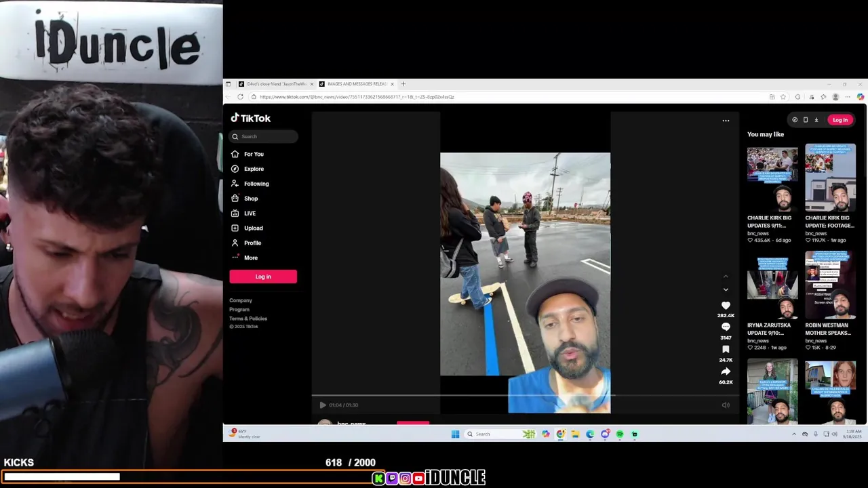868x488 pixels.
Task: Open the LIVE section
Action: tap(243, 213)
